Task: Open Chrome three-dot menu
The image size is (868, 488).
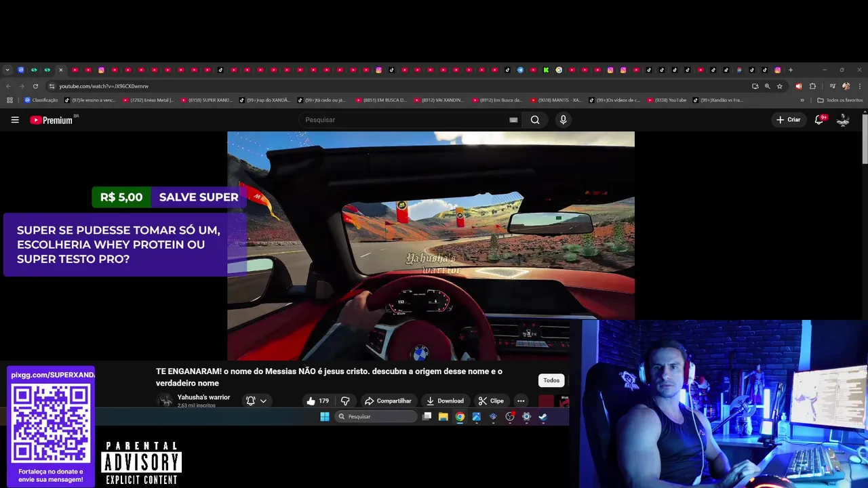Action: point(859,86)
